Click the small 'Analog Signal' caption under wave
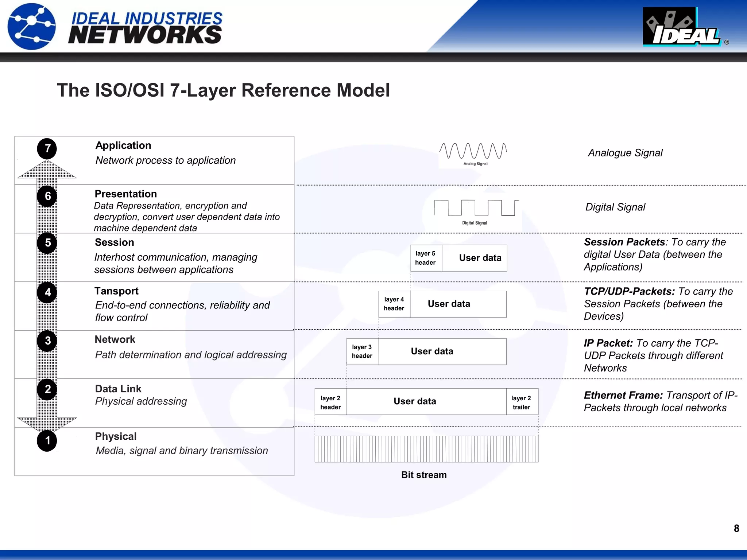 475,164
